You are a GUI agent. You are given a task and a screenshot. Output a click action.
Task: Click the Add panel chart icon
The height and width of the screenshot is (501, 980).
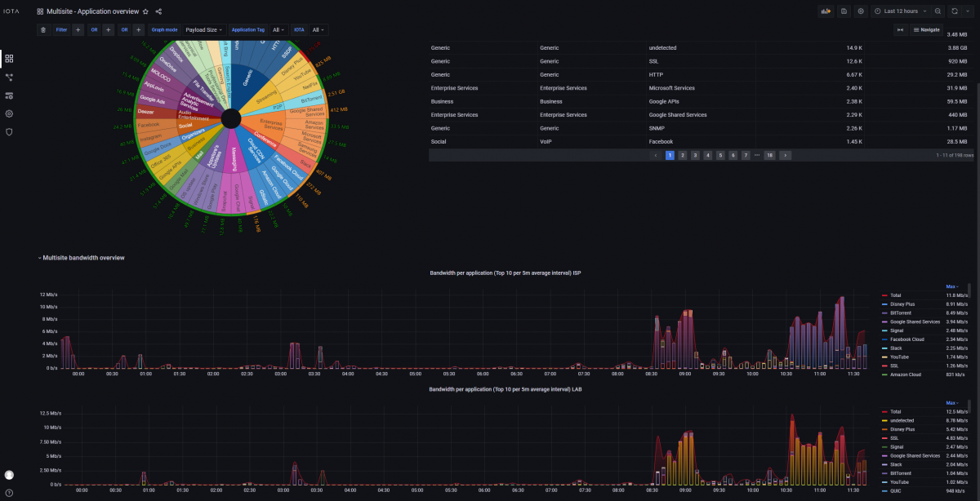826,11
